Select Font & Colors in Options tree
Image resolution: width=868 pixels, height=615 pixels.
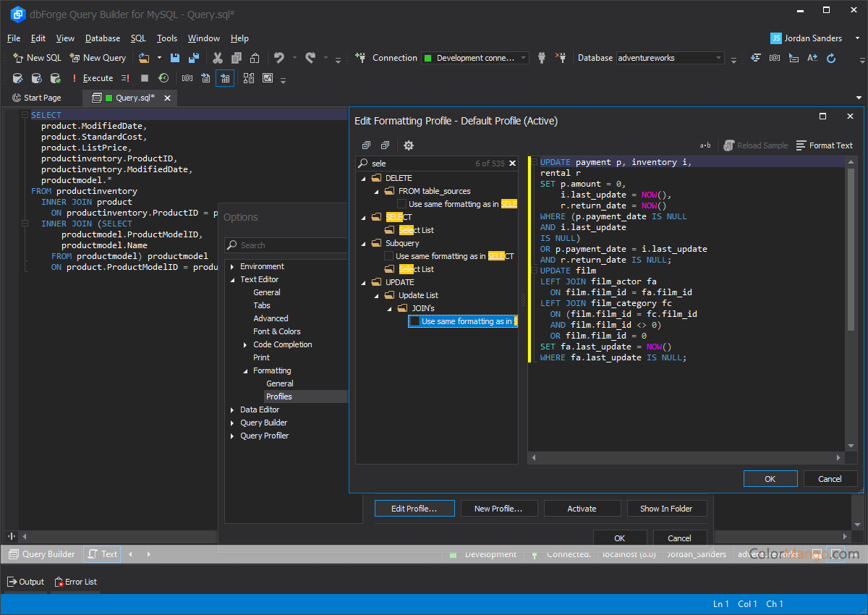tap(277, 331)
